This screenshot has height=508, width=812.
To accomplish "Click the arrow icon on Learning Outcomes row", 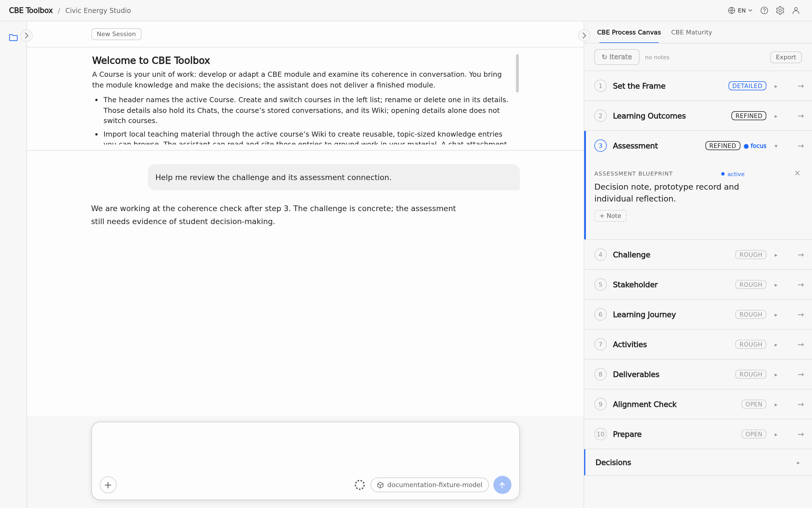I will (x=801, y=116).
